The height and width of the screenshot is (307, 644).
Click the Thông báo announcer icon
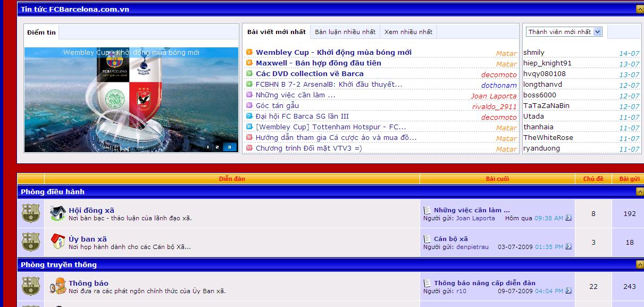pyautogui.click(x=57, y=286)
